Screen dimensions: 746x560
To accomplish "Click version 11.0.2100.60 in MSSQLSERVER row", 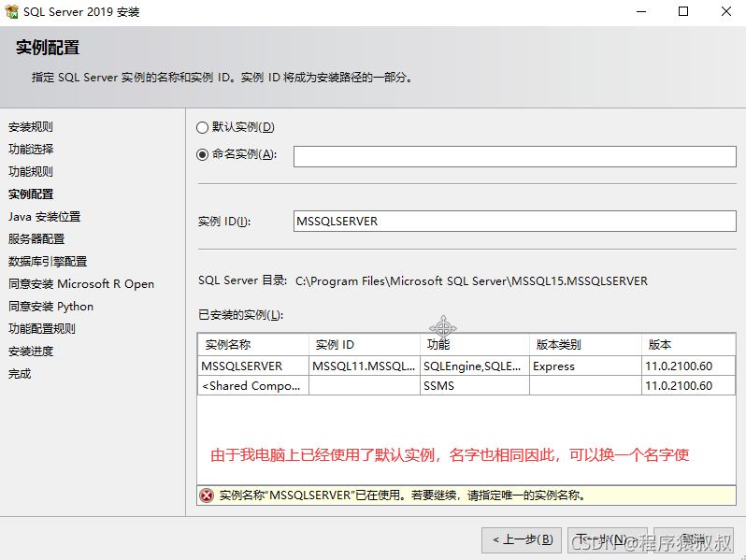I will (688, 366).
